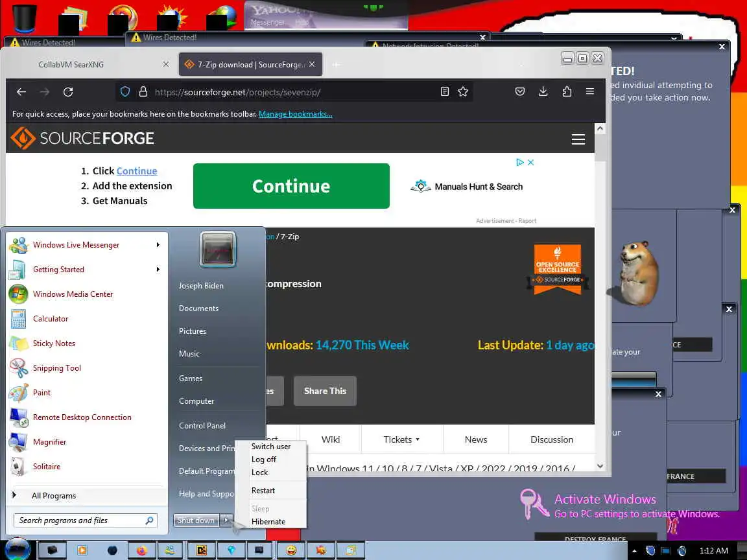Click the Open Source Excellence badge

point(558,268)
